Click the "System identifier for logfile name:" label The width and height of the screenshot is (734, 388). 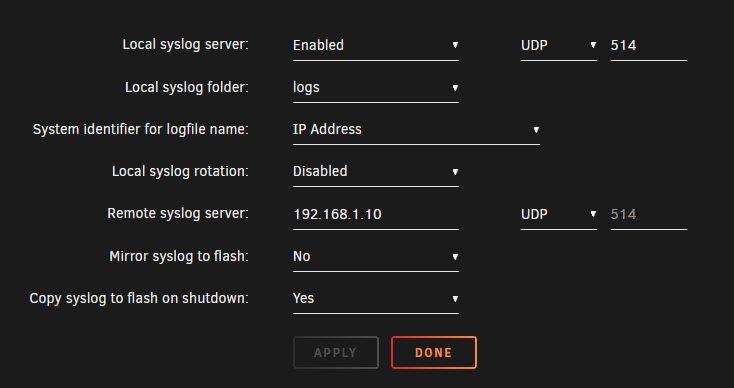point(140,129)
